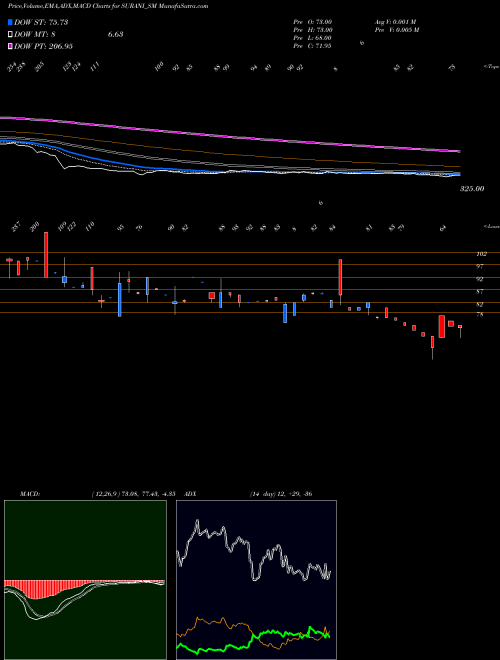The image size is (500, 660).
Task: Click the 325.00 price label
Action: (x=472, y=189)
